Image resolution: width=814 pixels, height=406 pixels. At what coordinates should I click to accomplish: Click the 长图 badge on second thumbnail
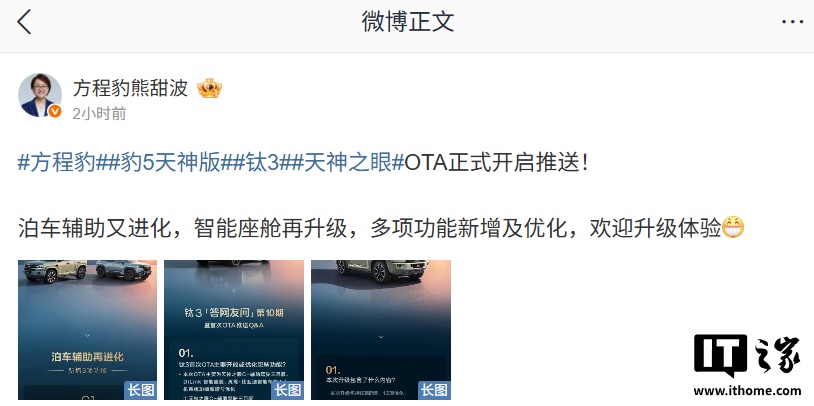pos(287,390)
